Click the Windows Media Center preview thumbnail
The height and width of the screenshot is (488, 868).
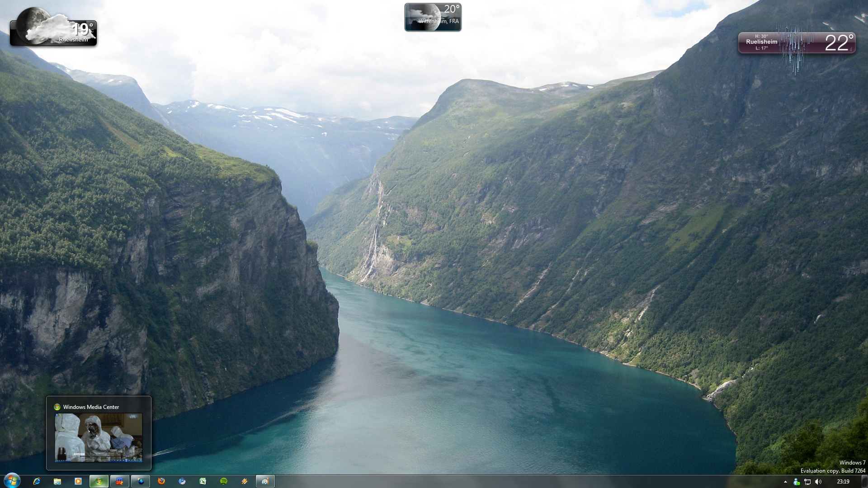pos(99,437)
